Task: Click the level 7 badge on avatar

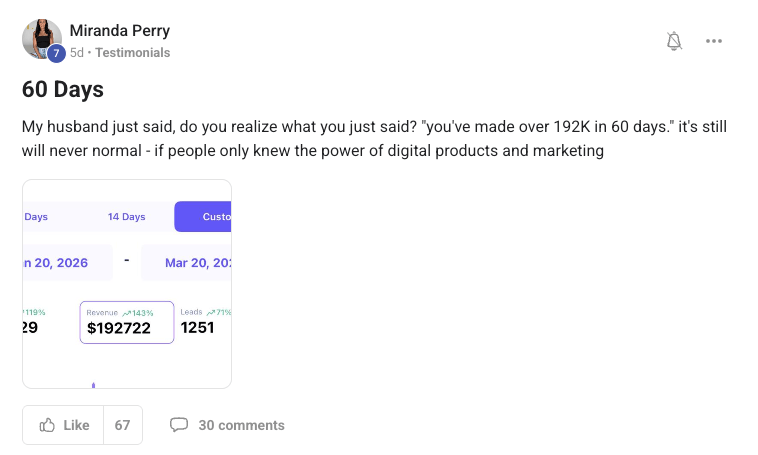Action: tap(56, 53)
